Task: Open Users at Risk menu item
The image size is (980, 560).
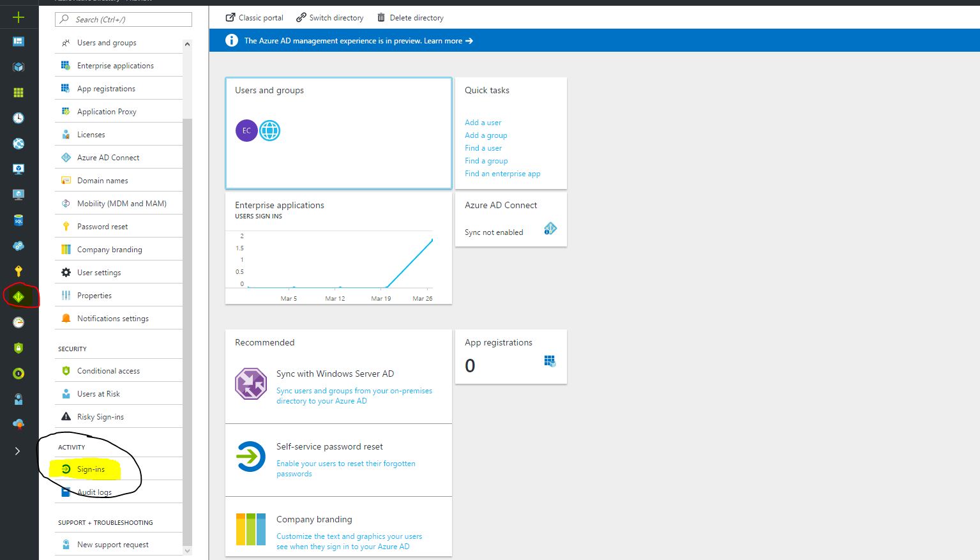Action: coord(119,394)
